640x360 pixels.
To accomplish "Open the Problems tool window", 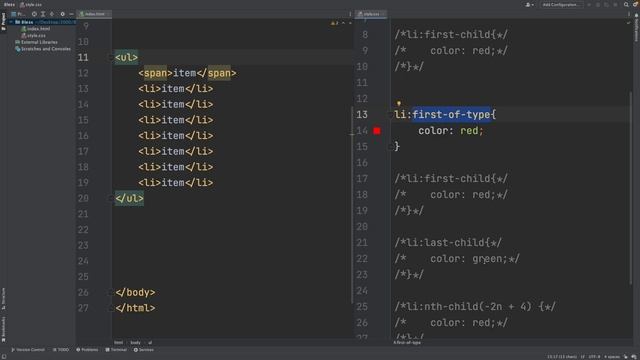I will click(87, 350).
